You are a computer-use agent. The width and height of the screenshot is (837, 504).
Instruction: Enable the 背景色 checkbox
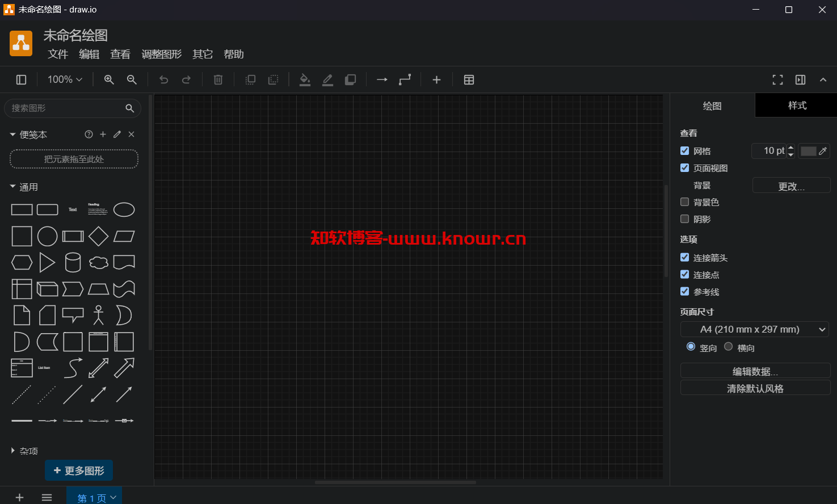[x=684, y=202]
